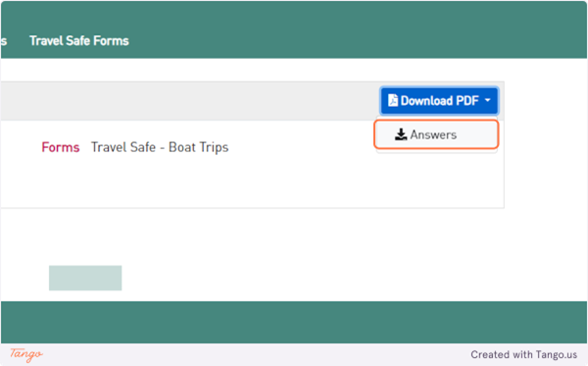Select the cut-off nav item ending in s

click(x=4, y=40)
